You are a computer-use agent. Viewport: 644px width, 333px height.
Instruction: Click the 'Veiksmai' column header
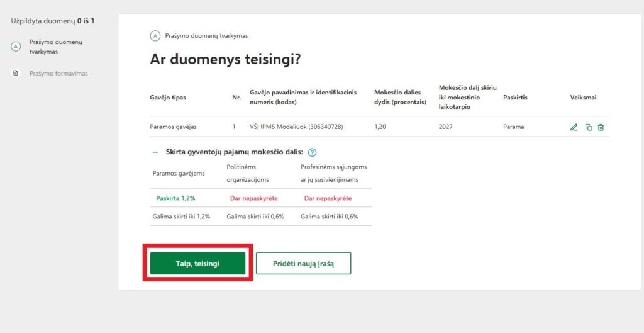[x=583, y=98]
